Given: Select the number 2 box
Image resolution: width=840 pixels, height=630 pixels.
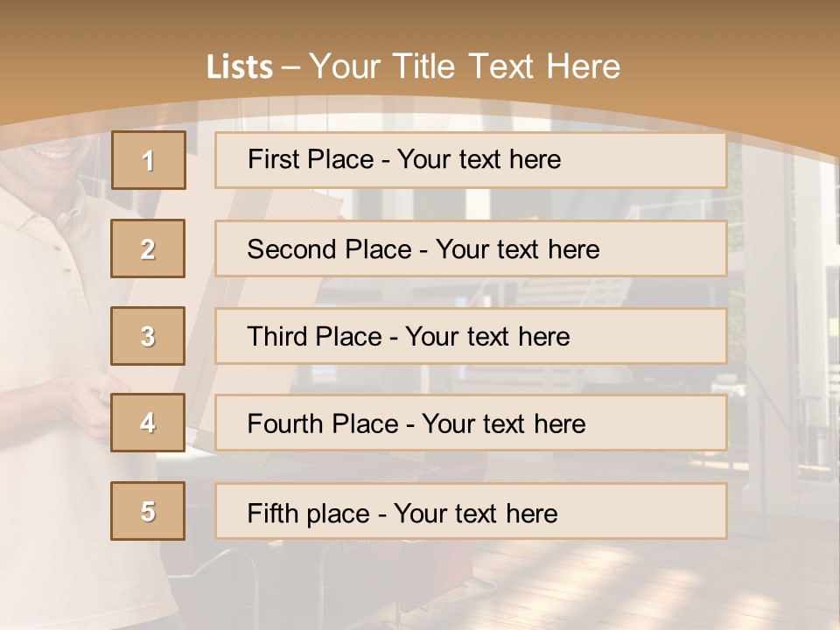Looking at the screenshot, I should [x=148, y=248].
